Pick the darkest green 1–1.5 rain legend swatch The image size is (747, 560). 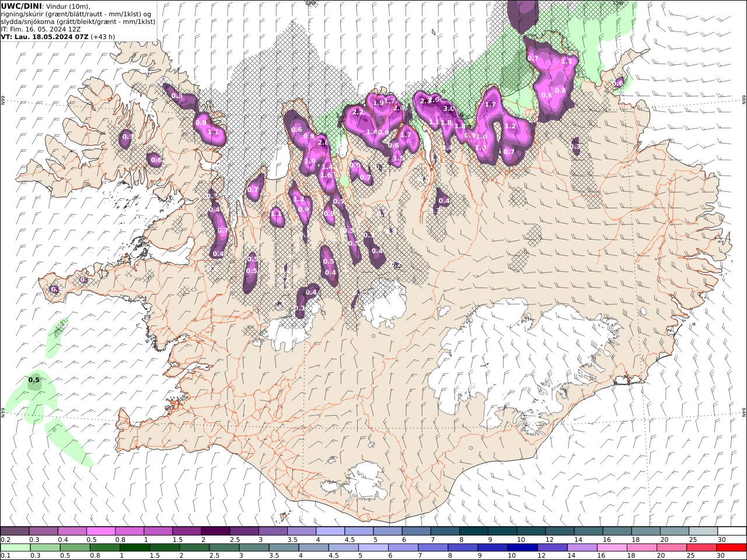click(134, 547)
